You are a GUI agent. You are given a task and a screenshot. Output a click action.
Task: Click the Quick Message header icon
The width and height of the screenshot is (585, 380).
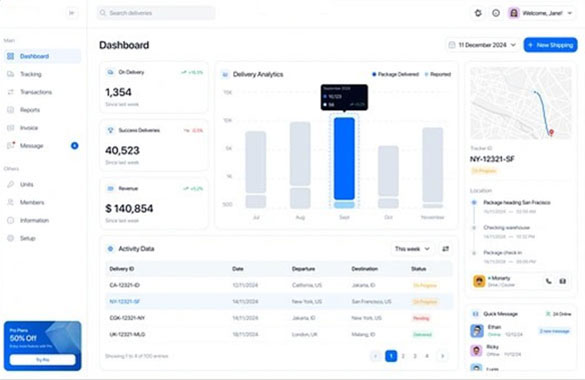(475, 314)
